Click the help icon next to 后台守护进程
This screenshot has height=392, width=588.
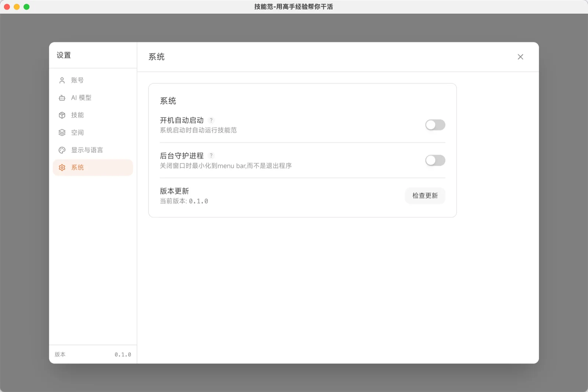(x=211, y=156)
